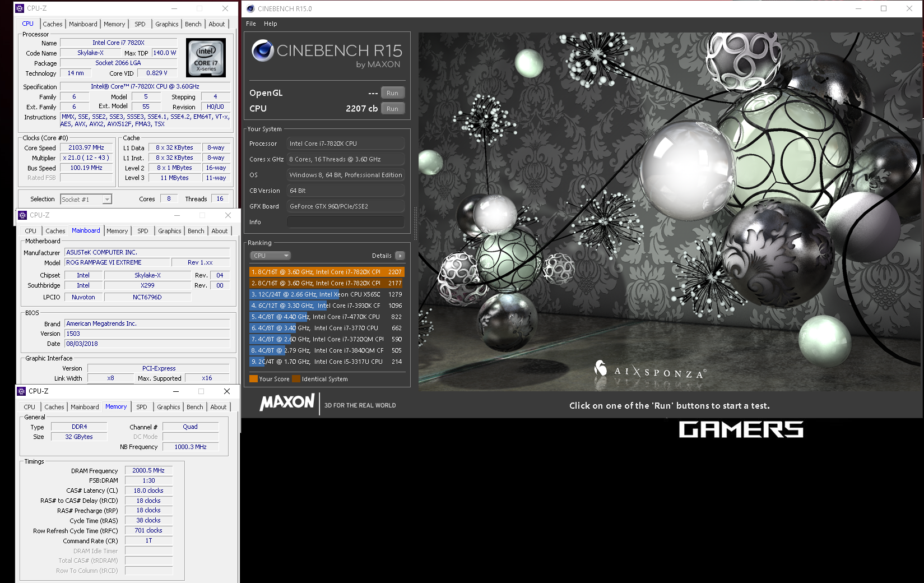Open Graphics tab in top CPU-Z window
The width and height of the screenshot is (924, 583).
tap(167, 24)
